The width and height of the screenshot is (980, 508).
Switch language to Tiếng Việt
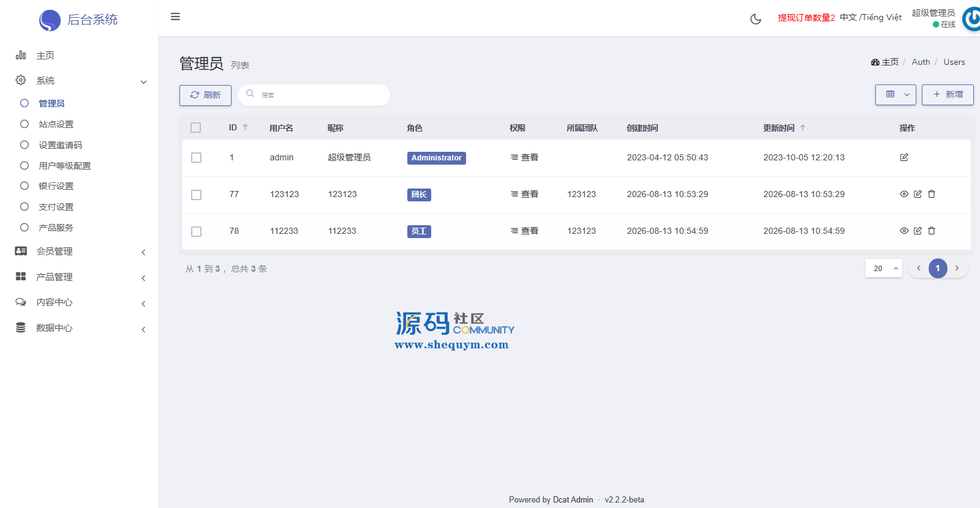click(882, 17)
